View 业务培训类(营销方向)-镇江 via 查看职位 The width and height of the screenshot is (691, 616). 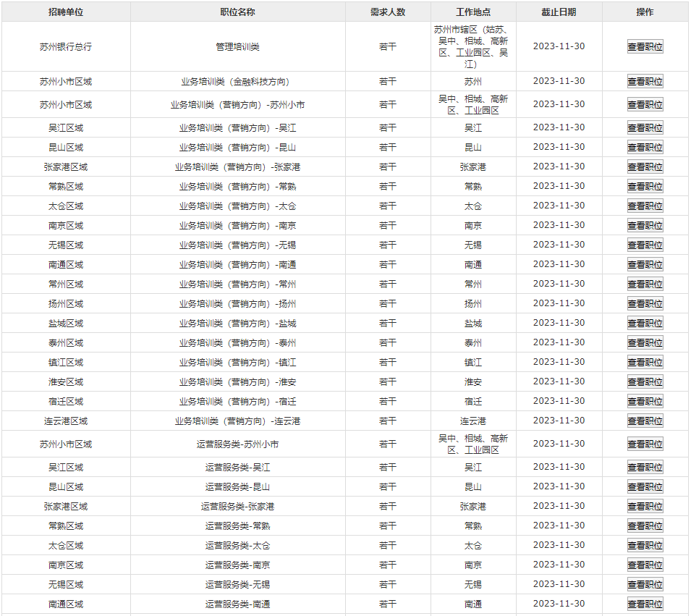645,362
